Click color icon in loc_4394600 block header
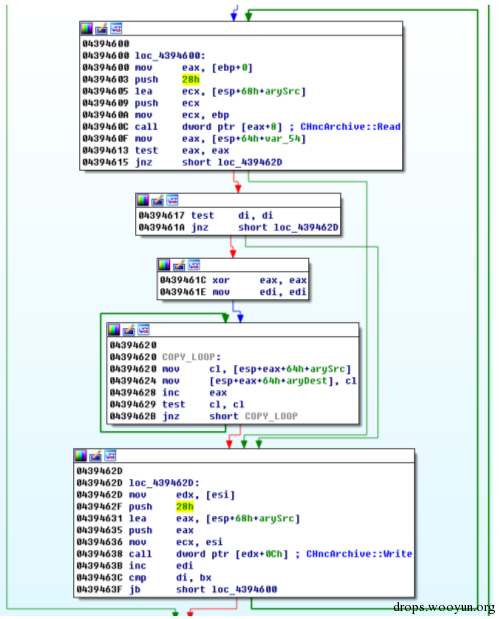The width and height of the screenshot is (499, 619). point(86,28)
